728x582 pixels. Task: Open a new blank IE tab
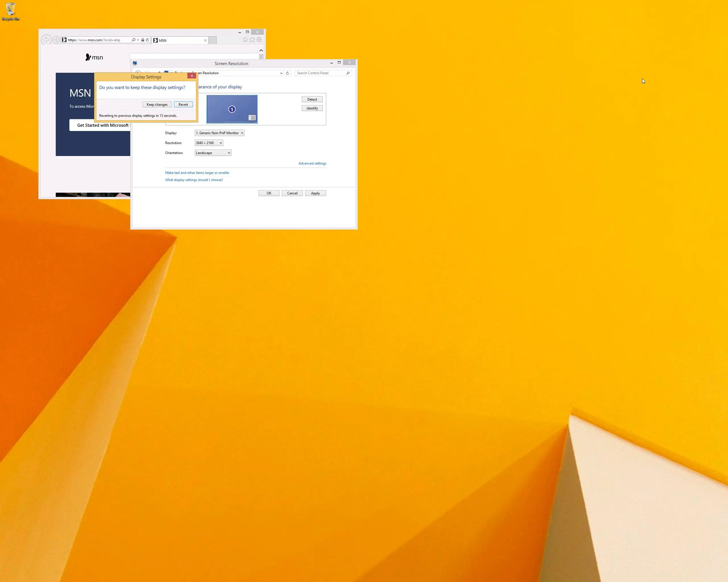pos(212,40)
